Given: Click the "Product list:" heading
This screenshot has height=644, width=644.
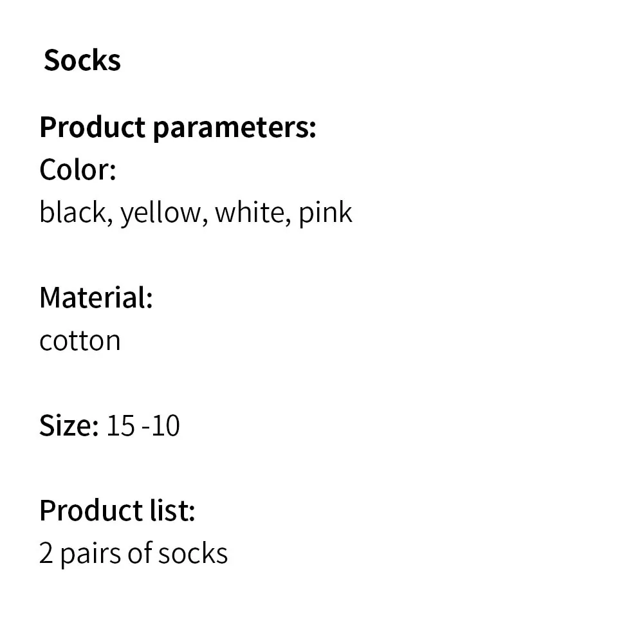Looking at the screenshot, I should [116, 510].
